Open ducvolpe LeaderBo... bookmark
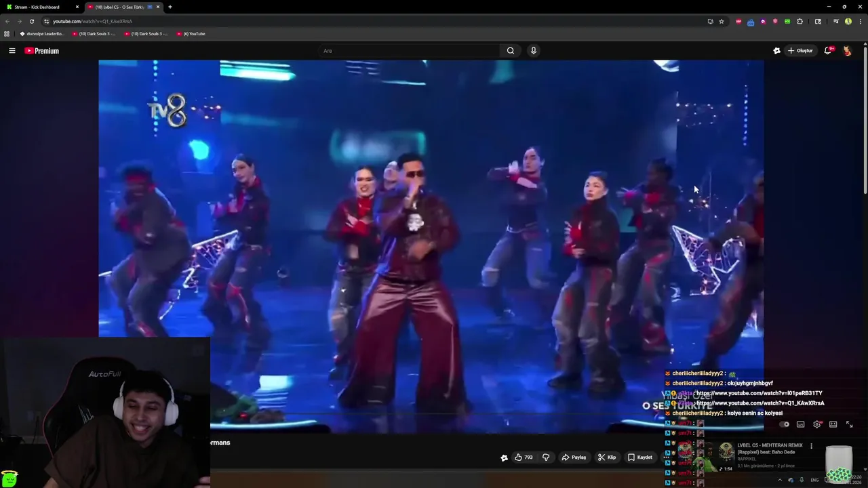 pyautogui.click(x=42, y=33)
